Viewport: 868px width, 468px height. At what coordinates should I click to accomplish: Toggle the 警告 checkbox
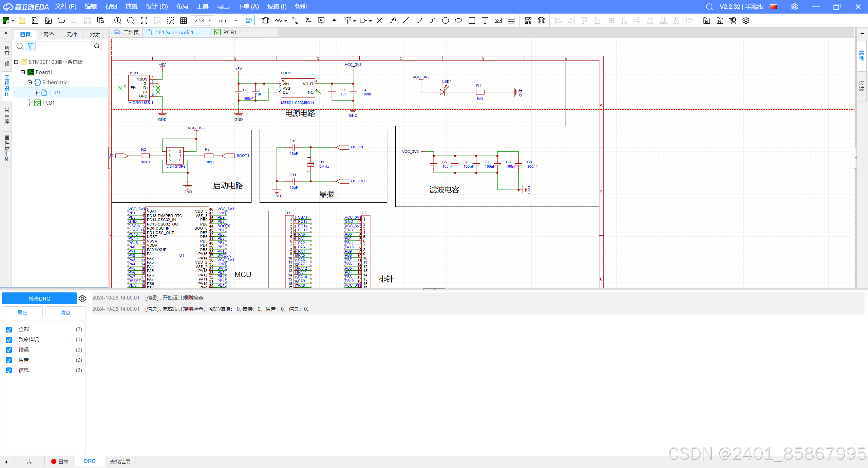coord(9,360)
